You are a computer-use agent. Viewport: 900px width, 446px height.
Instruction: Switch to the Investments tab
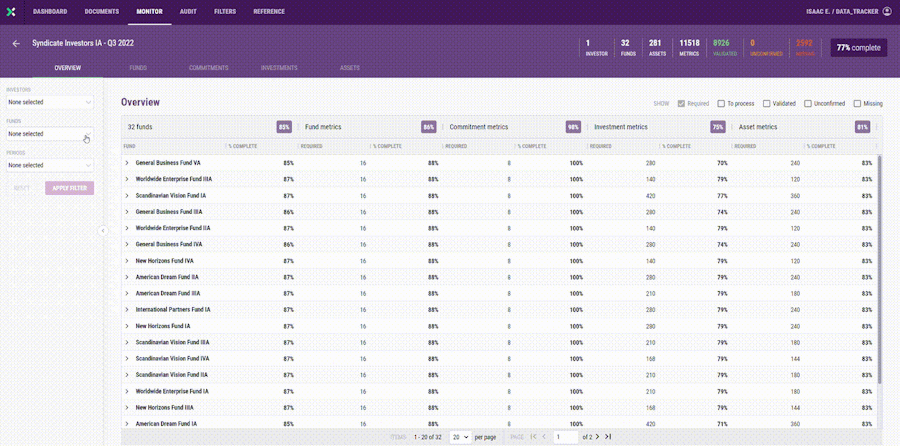(x=279, y=68)
